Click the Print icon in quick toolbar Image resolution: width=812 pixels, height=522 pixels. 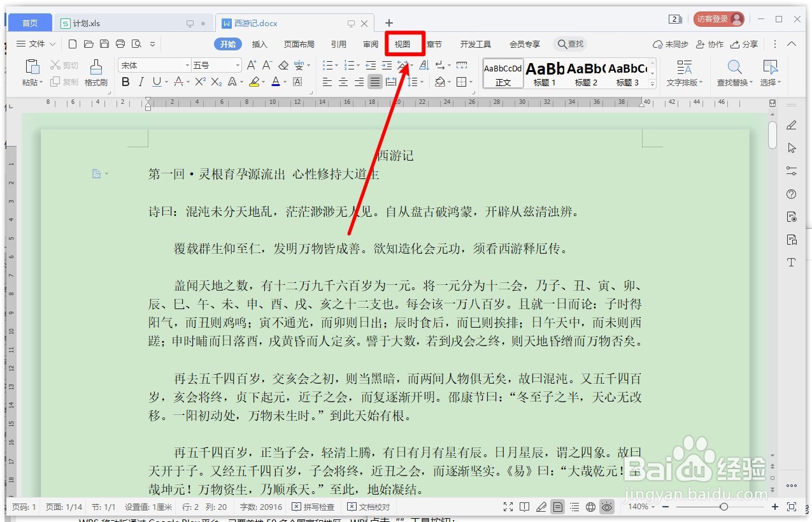[120, 44]
